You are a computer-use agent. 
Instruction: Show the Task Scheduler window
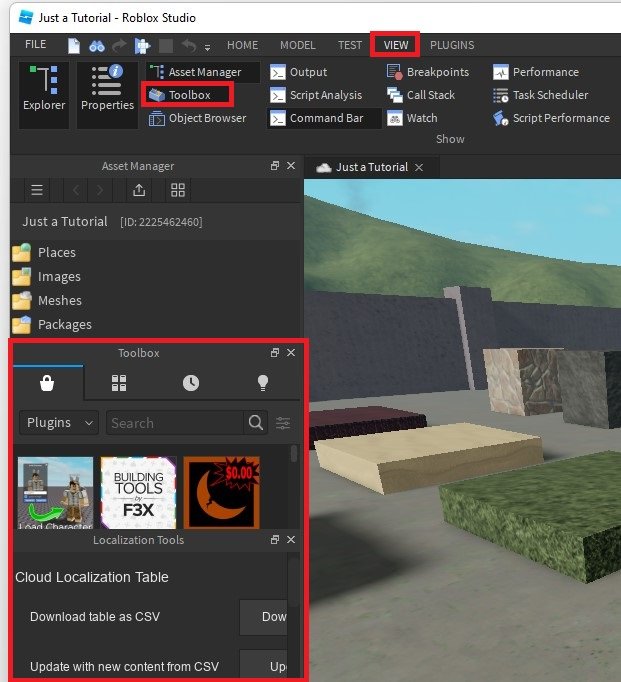pyautogui.click(x=541, y=95)
